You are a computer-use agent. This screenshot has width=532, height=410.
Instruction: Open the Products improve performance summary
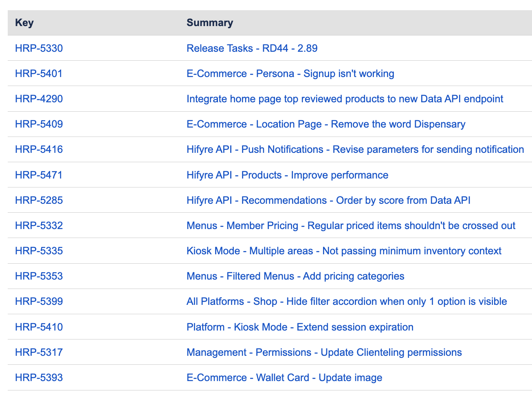point(287,175)
